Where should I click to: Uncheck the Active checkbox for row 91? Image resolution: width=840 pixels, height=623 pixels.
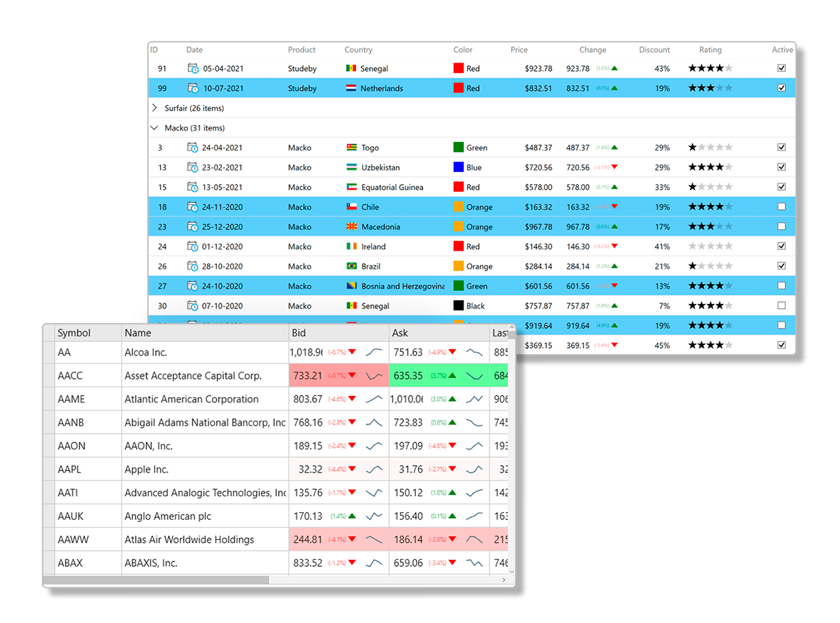[781, 68]
